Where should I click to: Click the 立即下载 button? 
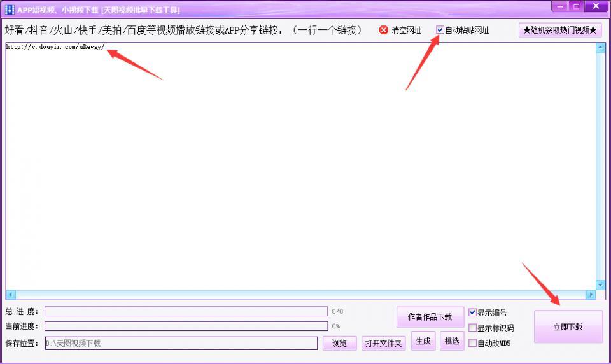click(x=568, y=327)
